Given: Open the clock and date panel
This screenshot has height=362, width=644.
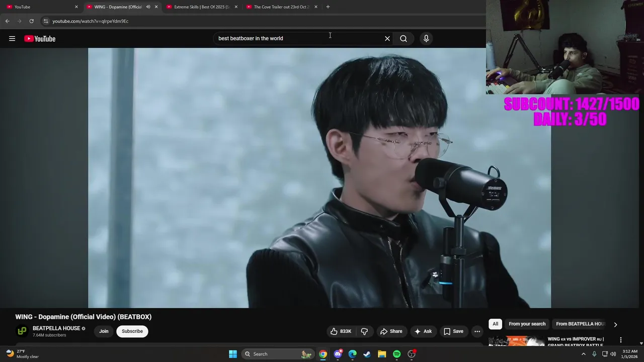Looking at the screenshot, I should 630,354.
